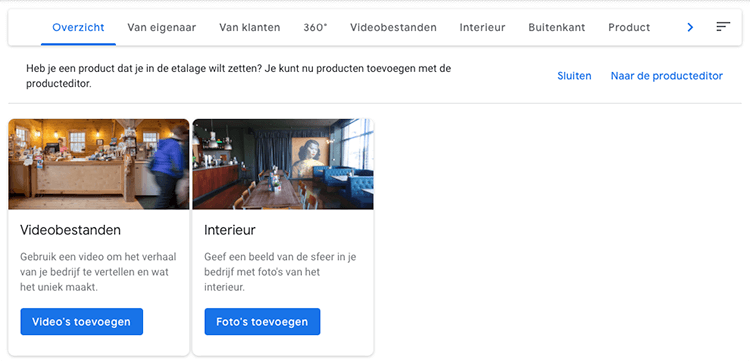Click the Videobestanden card description text
The height and width of the screenshot is (361, 750).
[98, 272]
